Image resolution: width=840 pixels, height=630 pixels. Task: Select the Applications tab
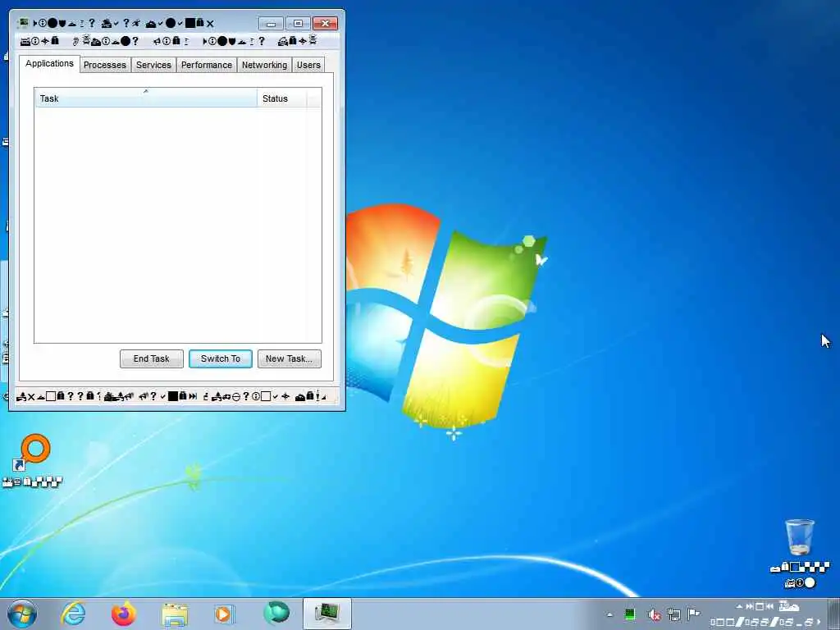click(49, 63)
